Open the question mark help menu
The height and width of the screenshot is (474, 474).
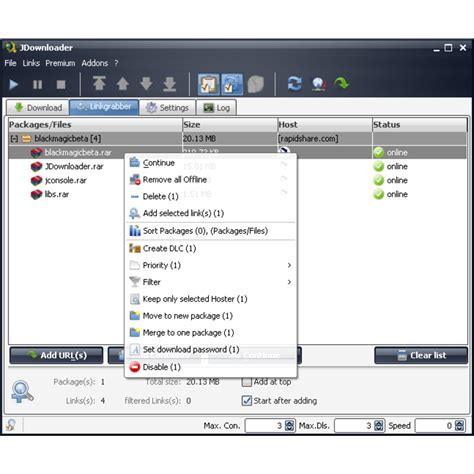pos(116,63)
